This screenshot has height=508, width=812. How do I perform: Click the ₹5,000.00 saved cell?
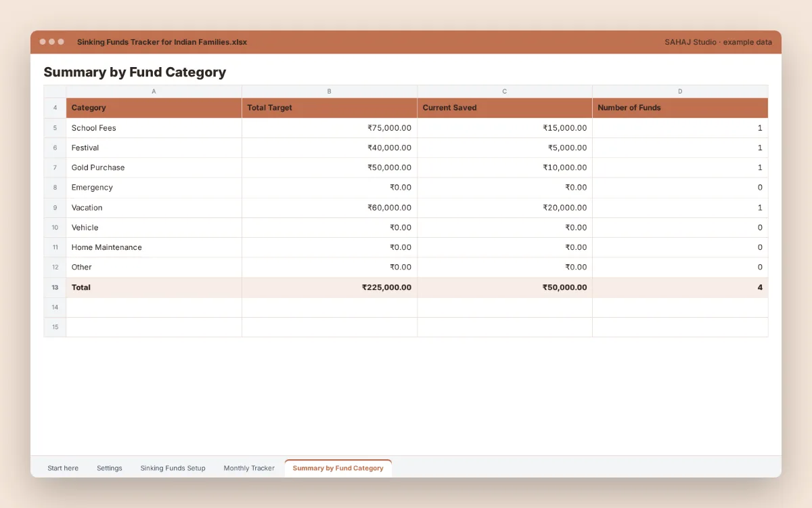click(505, 148)
